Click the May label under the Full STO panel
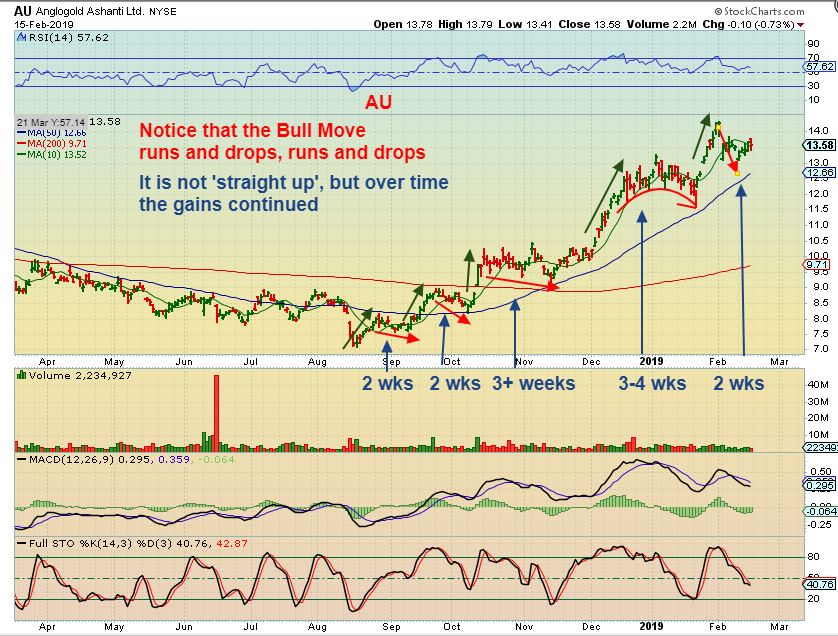 coord(114,626)
